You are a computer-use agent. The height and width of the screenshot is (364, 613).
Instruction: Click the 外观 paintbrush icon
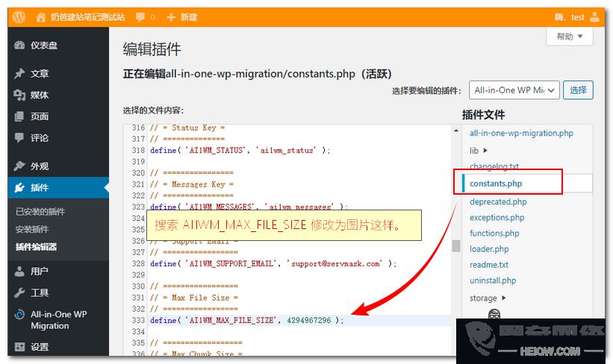[19, 166]
